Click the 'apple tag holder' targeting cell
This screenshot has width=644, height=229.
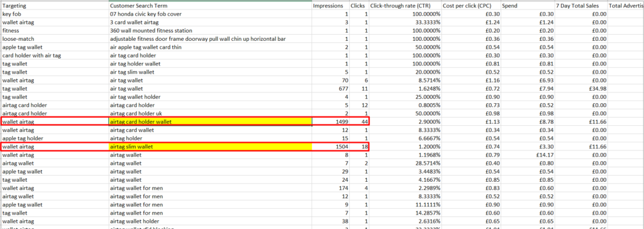(x=54, y=138)
